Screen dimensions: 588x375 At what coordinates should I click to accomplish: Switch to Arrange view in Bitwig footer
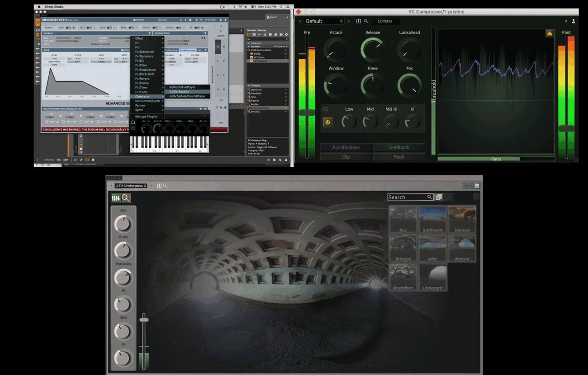click(49, 160)
